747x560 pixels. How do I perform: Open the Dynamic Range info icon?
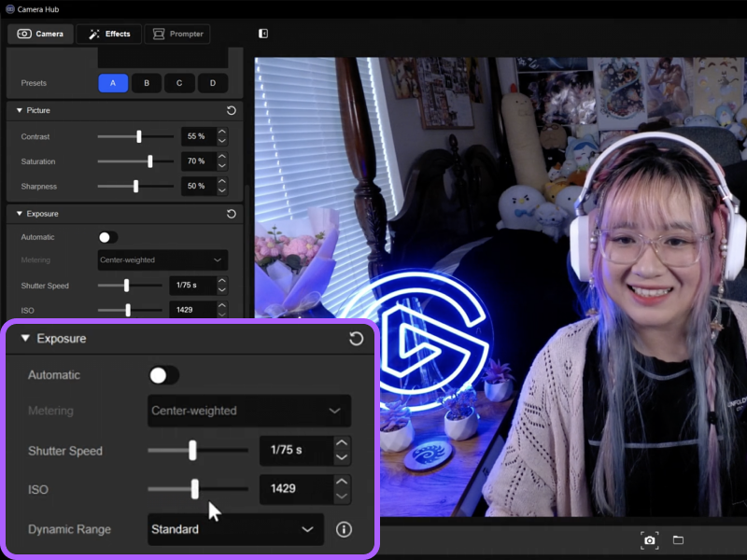pyautogui.click(x=344, y=529)
